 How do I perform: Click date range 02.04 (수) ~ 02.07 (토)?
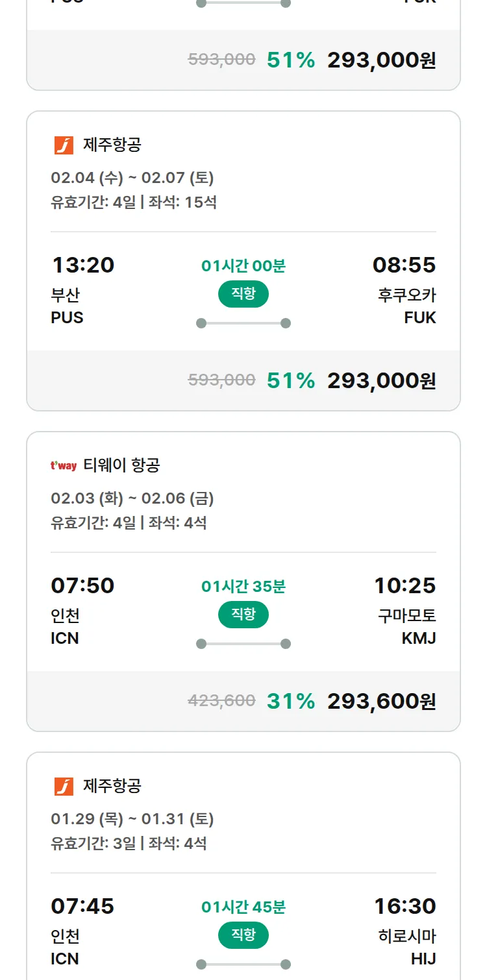(132, 178)
